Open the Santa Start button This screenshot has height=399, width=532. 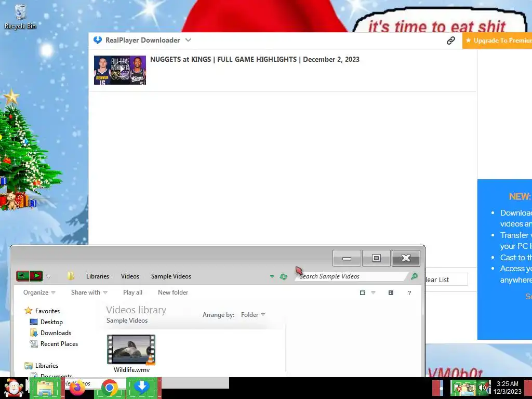[x=14, y=388]
